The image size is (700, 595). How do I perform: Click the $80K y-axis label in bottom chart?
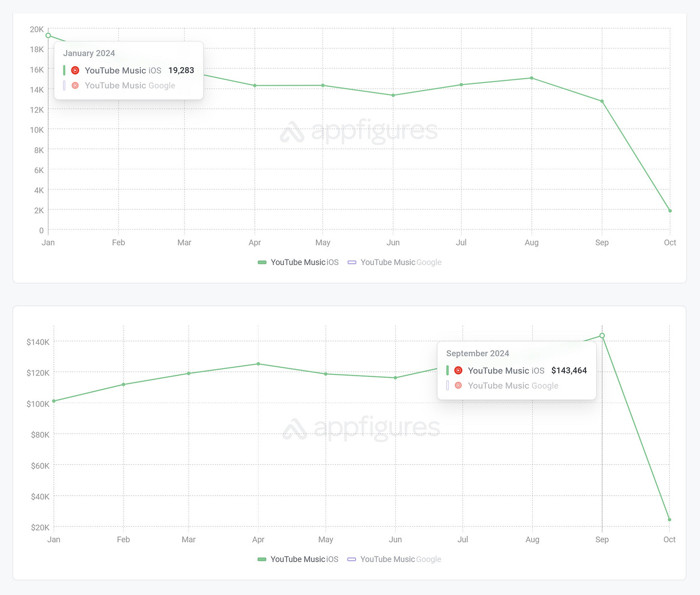click(40, 435)
